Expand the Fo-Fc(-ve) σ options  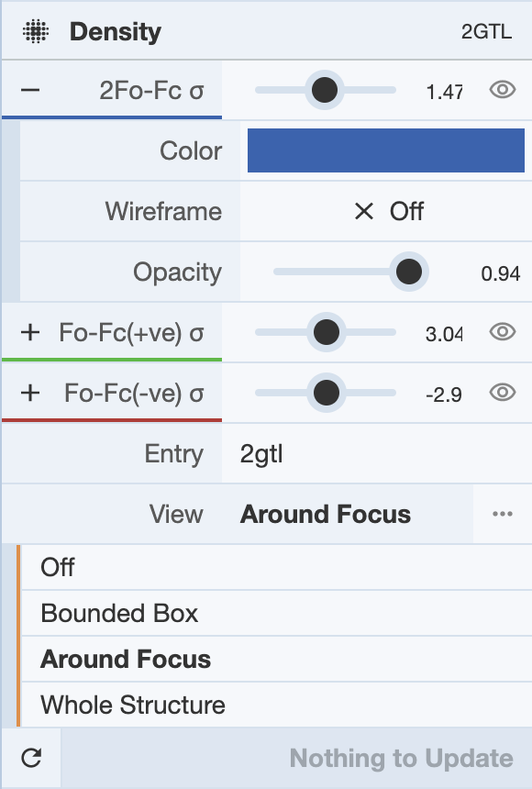point(30,393)
